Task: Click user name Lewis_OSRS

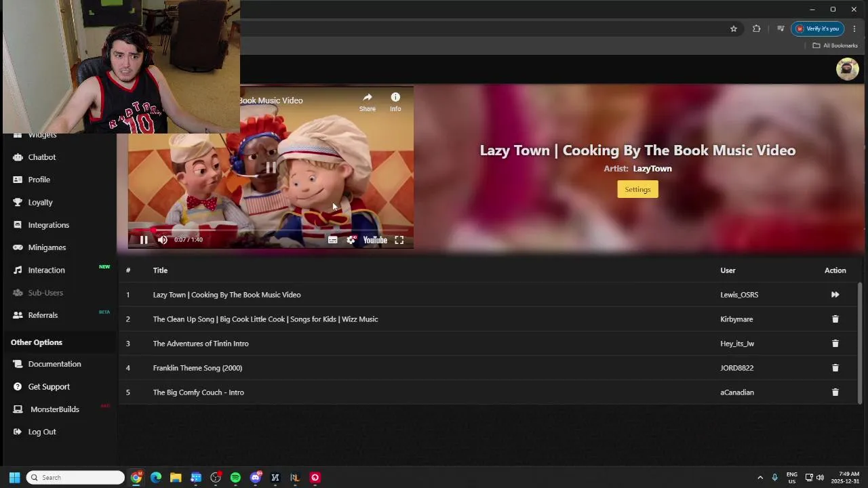Action: pyautogui.click(x=739, y=295)
